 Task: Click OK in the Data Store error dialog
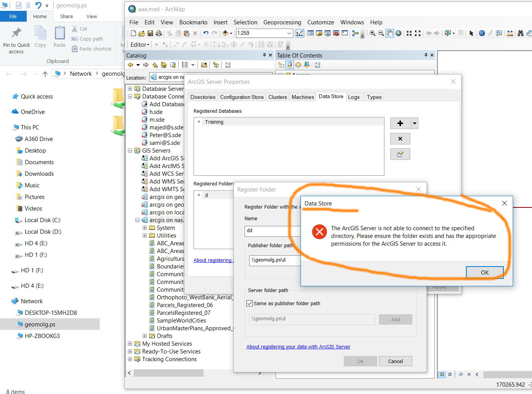tap(484, 272)
